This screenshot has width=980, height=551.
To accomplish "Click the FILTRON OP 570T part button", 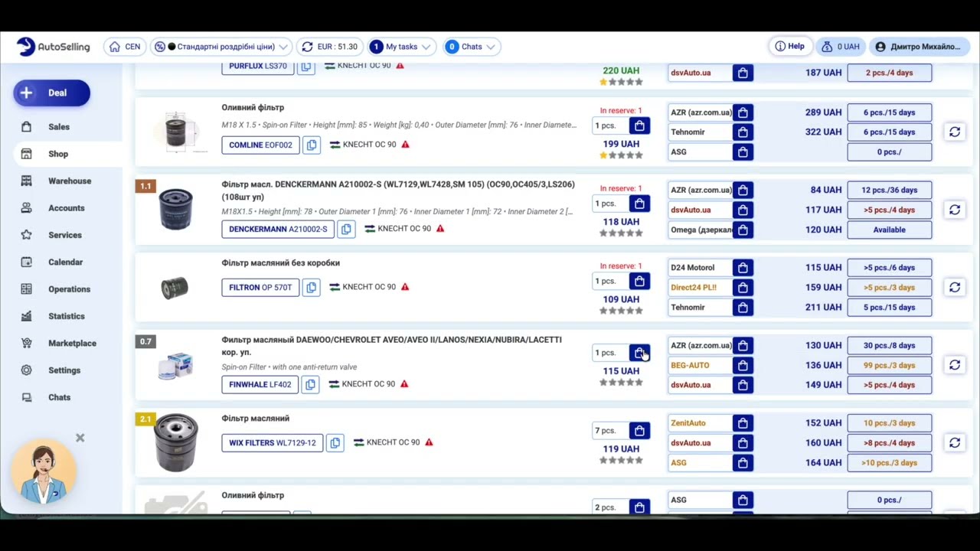I will pyautogui.click(x=260, y=288).
